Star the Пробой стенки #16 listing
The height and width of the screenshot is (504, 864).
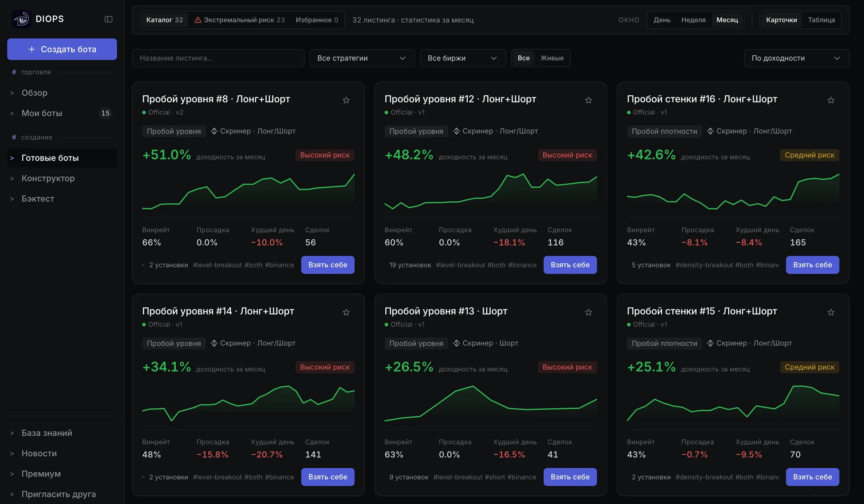[831, 100]
